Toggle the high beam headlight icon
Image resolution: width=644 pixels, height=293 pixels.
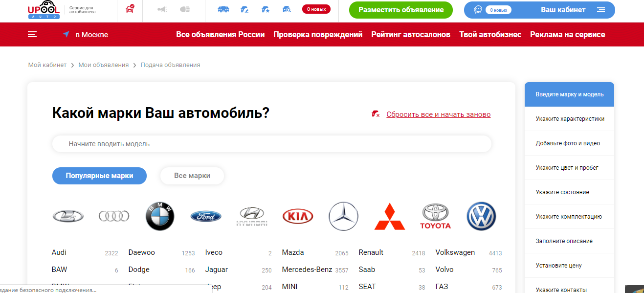tap(185, 9)
